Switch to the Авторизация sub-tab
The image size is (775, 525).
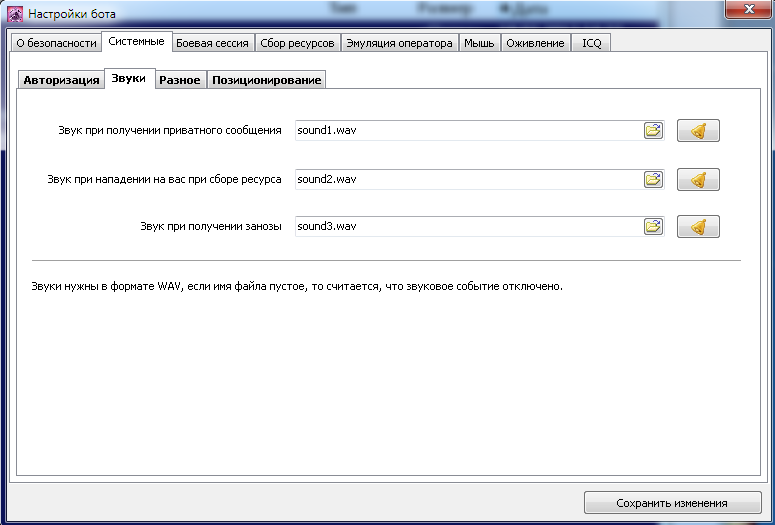(x=61, y=80)
